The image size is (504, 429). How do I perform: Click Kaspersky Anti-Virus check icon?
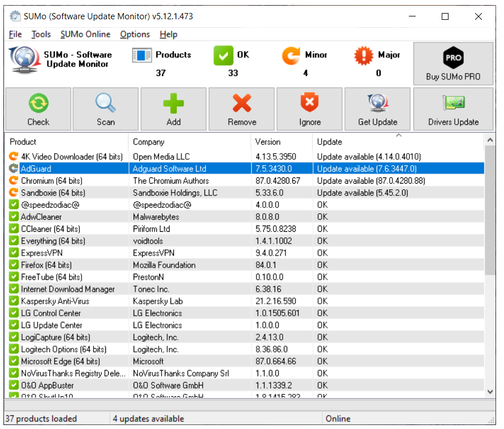14,301
